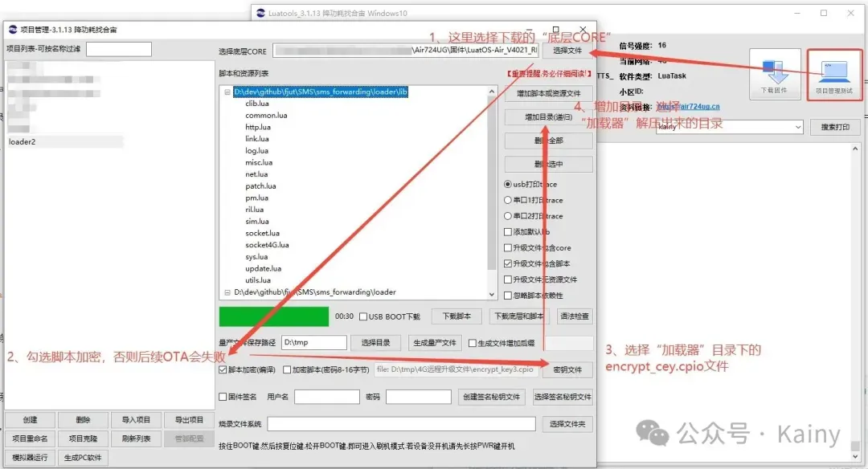This screenshot has width=868, height=469.
Task: Click Luatools log area scroll-up arrow
Action: tap(855, 149)
